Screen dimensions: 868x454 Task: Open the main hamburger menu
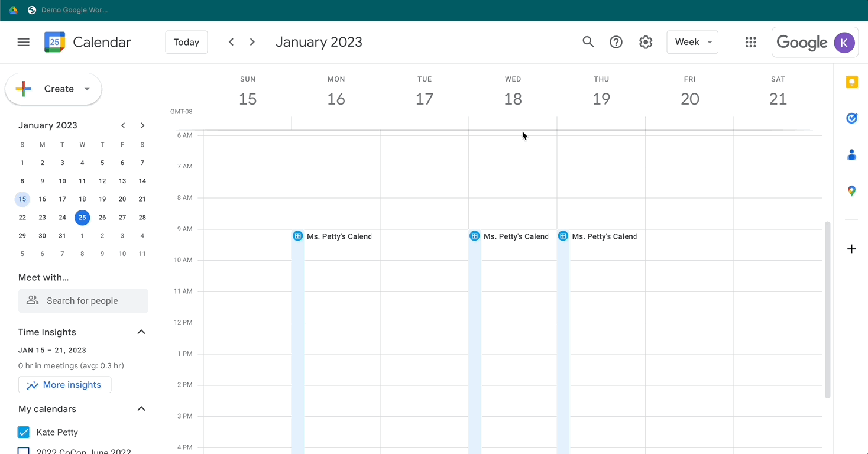tap(23, 42)
